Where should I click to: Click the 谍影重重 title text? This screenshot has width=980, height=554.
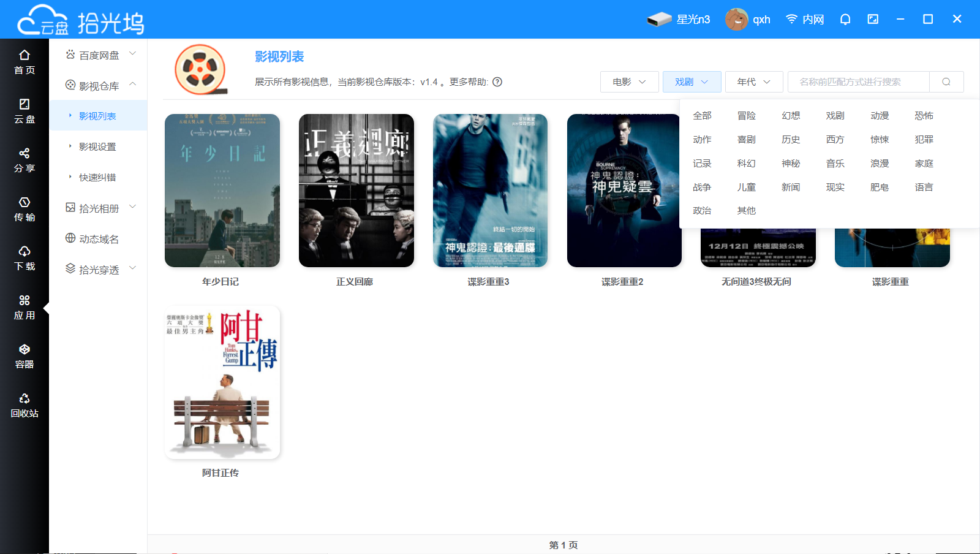point(891,281)
